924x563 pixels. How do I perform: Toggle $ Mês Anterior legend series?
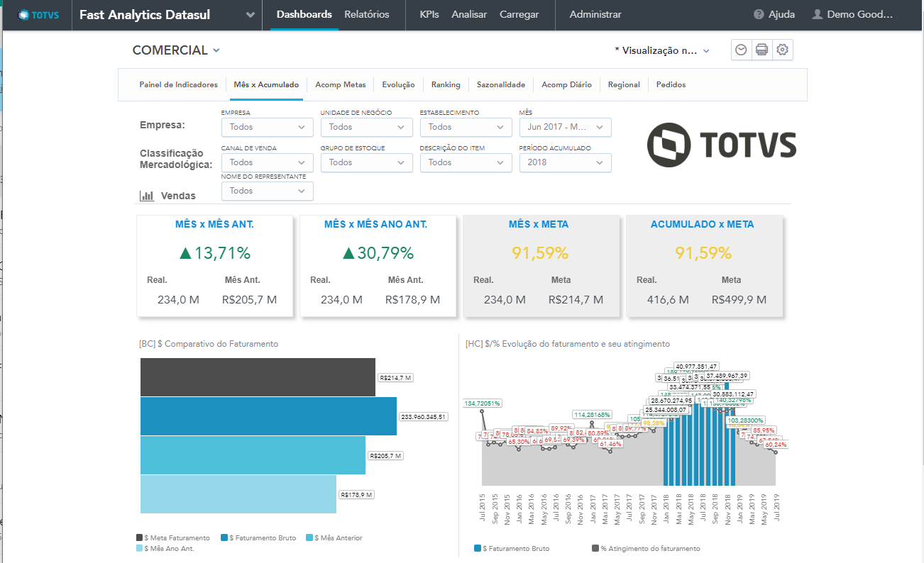(x=334, y=538)
